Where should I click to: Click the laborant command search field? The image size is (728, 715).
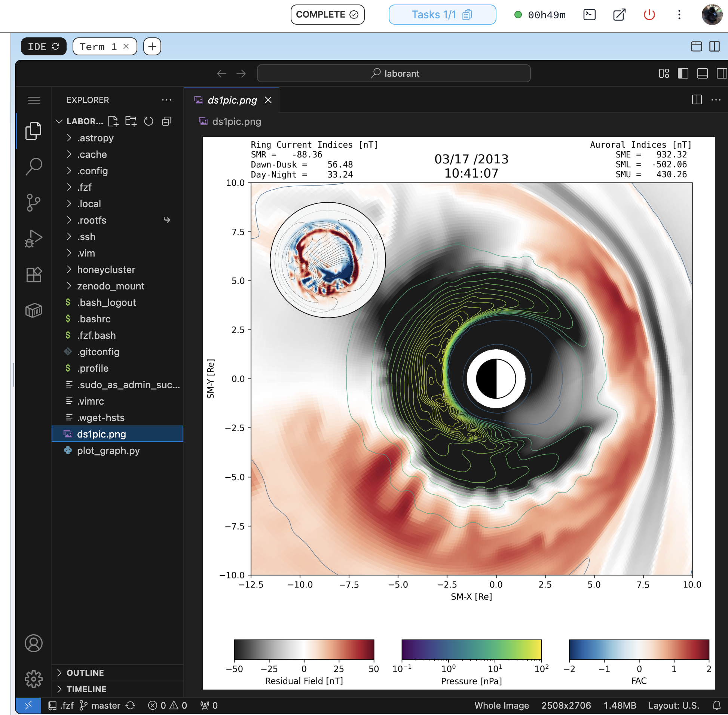(x=394, y=73)
